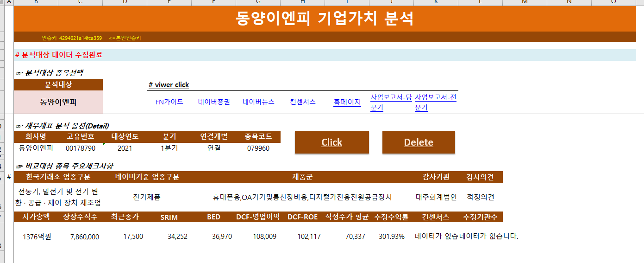Select the target year cell 2021

(x=125, y=148)
